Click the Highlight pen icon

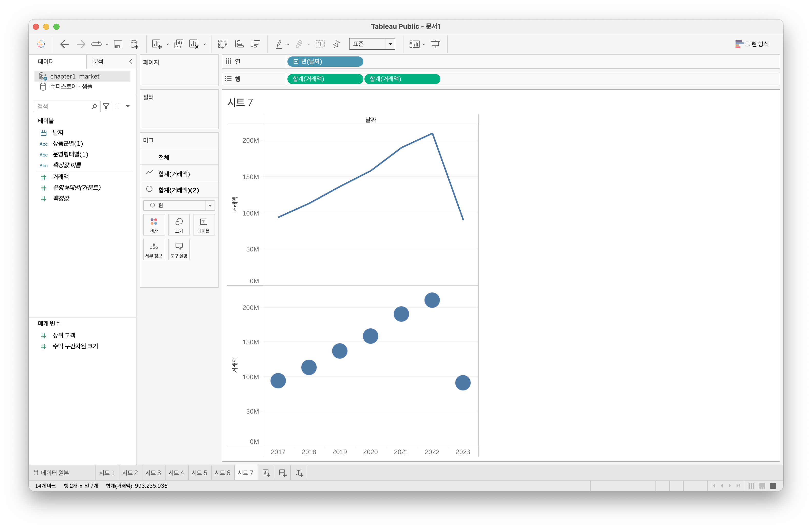(279, 44)
